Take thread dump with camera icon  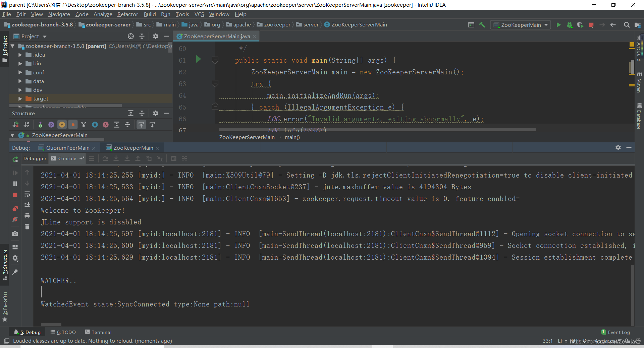pyautogui.click(x=15, y=233)
